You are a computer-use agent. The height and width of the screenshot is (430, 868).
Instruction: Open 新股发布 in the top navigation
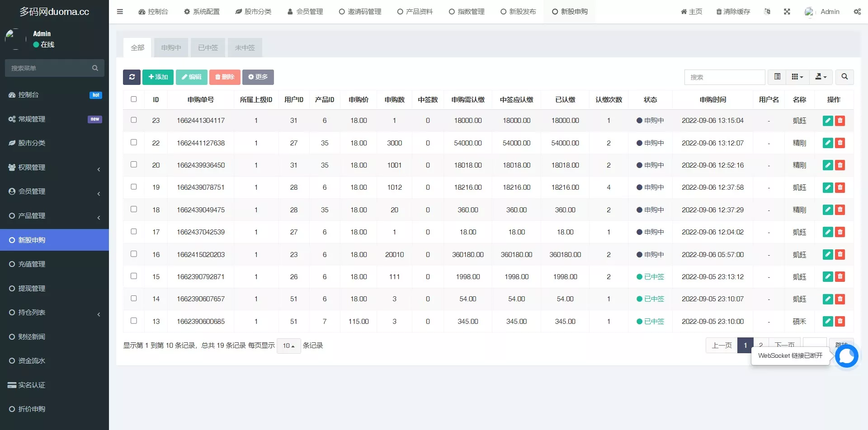[x=518, y=12]
